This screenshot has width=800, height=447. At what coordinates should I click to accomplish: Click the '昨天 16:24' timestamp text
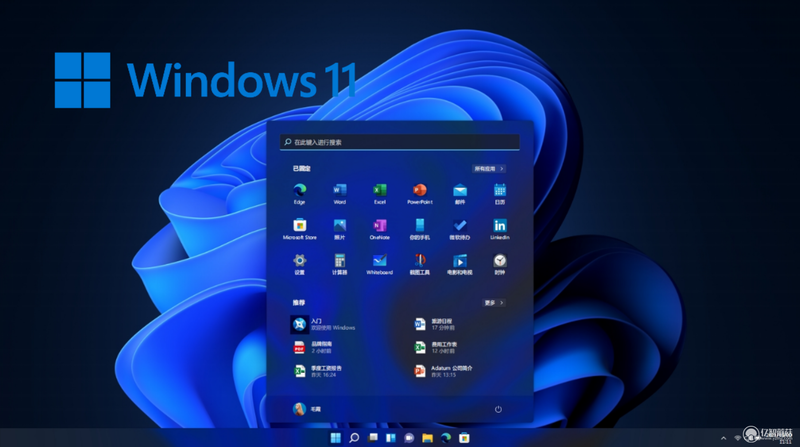(x=323, y=375)
